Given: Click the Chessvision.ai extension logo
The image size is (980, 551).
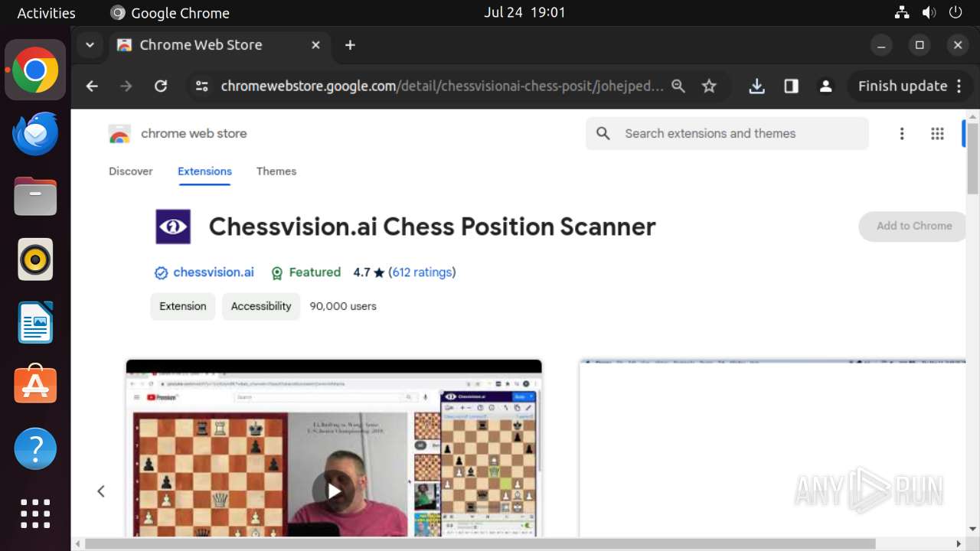Looking at the screenshot, I should click(x=173, y=227).
